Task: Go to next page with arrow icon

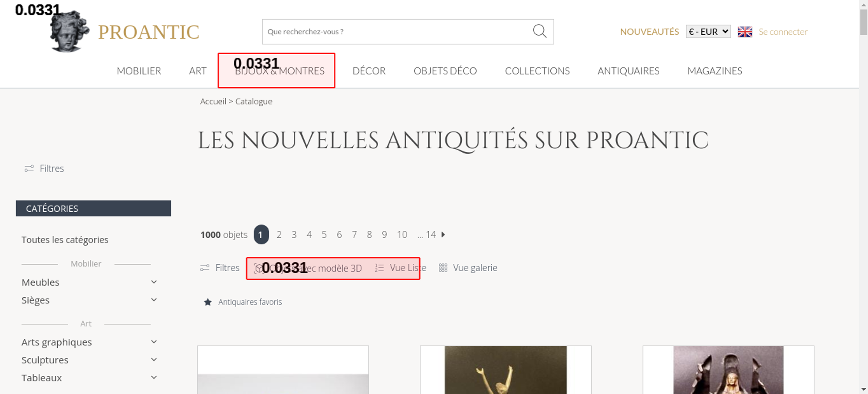Action: tap(443, 234)
